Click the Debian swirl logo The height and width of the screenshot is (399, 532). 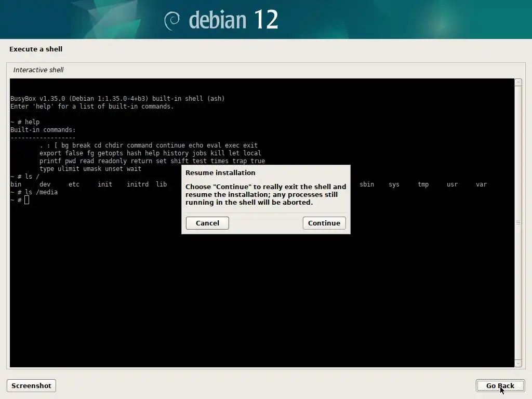tap(172, 20)
